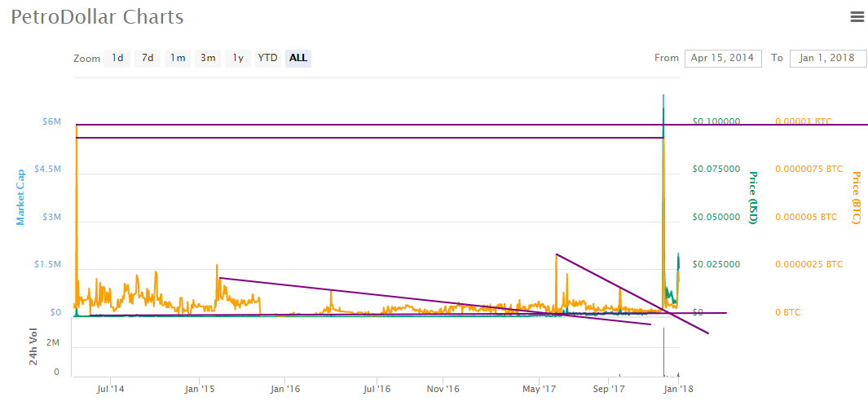Click the 0.000005 BTC price label
The width and height of the screenshot is (868, 410).
tap(806, 217)
